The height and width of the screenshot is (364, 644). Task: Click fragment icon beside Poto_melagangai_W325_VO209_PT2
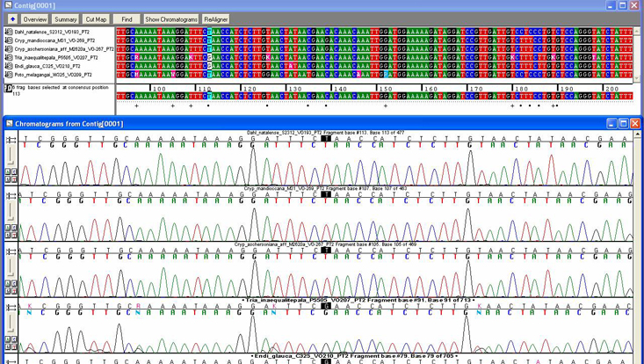(x=9, y=75)
